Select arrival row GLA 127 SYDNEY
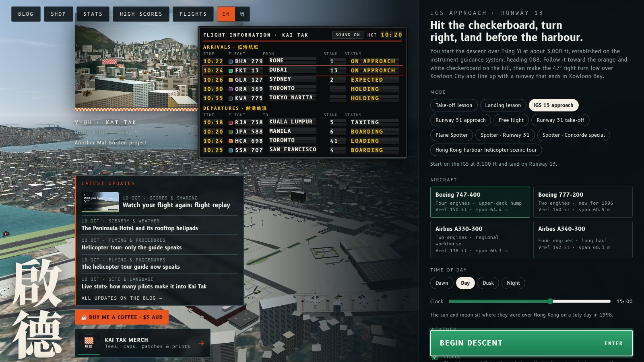Screen dimensions: 644x362 (x=302, y=80)
